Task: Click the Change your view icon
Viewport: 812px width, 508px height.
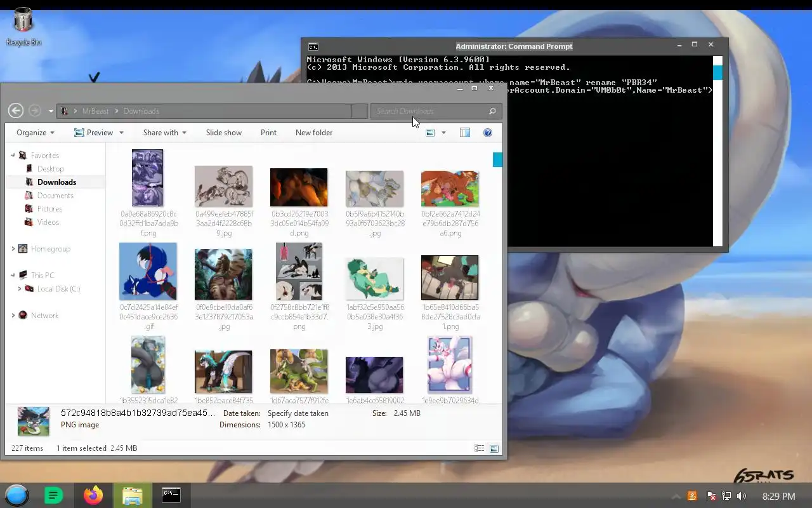Action: click(x=430, y=133)
